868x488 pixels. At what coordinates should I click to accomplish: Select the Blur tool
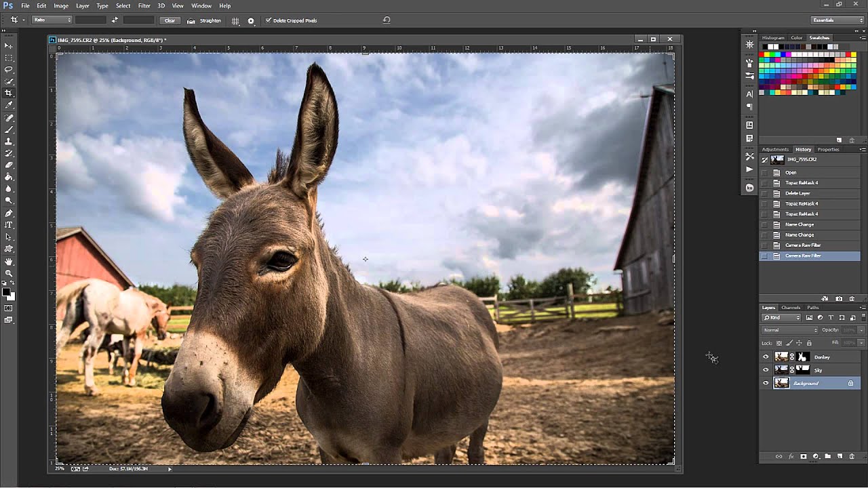point(9,189)
